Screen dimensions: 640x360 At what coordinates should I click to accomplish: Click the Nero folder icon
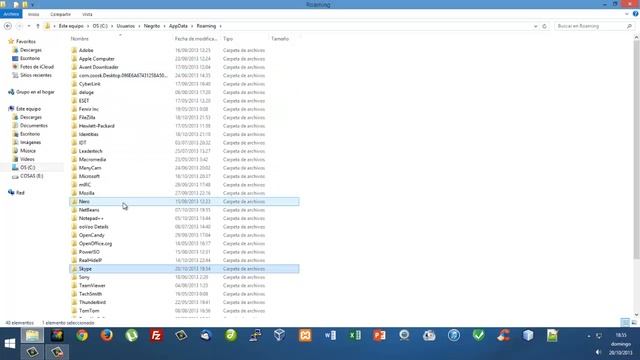74,202
